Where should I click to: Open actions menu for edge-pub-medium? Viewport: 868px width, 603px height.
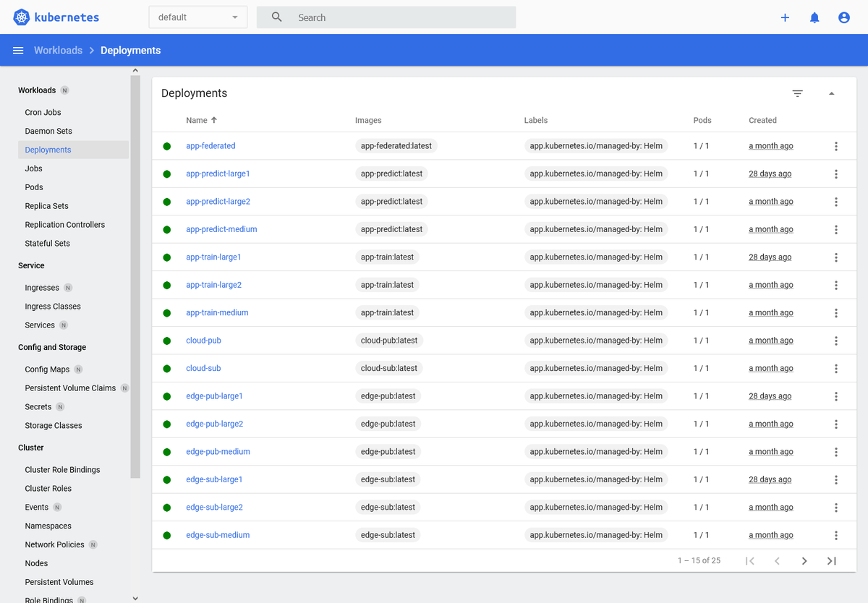pos(836,452)
